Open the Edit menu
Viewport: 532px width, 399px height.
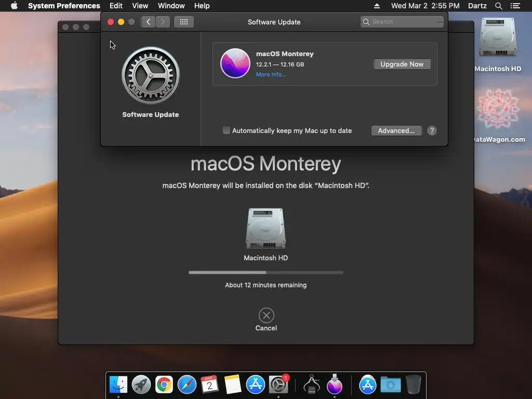click(x=116, y=6)
